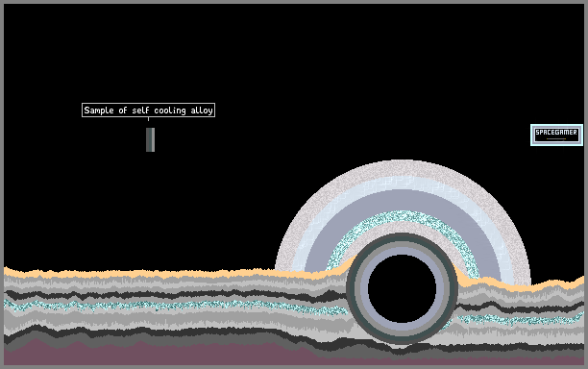The image size is (588, 369).
Task: Click the innermost speckled arc above the ring
Action: pos(403,227)
